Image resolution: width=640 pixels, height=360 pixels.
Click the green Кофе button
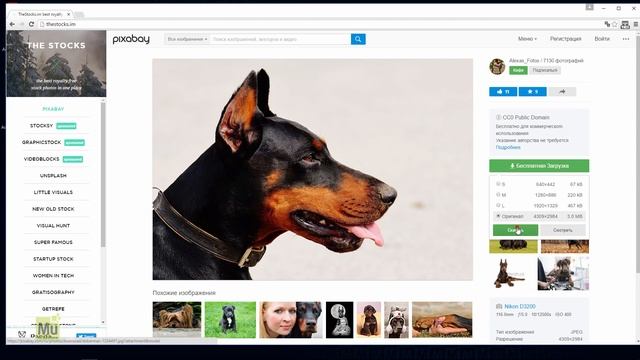point(518,70)
